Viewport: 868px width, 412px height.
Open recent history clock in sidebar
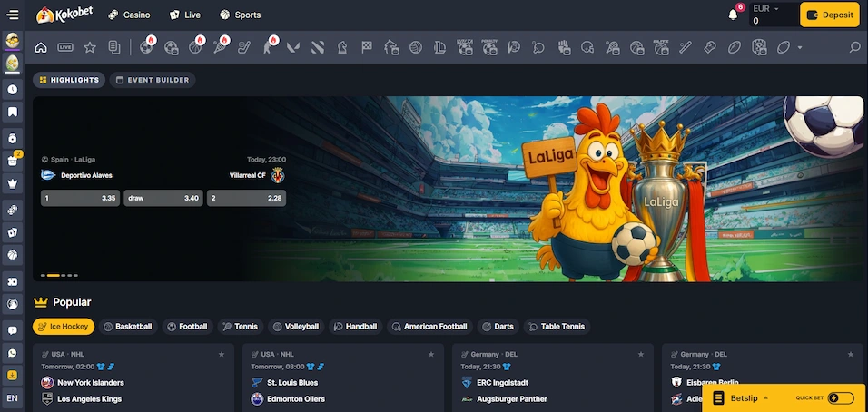12,89
